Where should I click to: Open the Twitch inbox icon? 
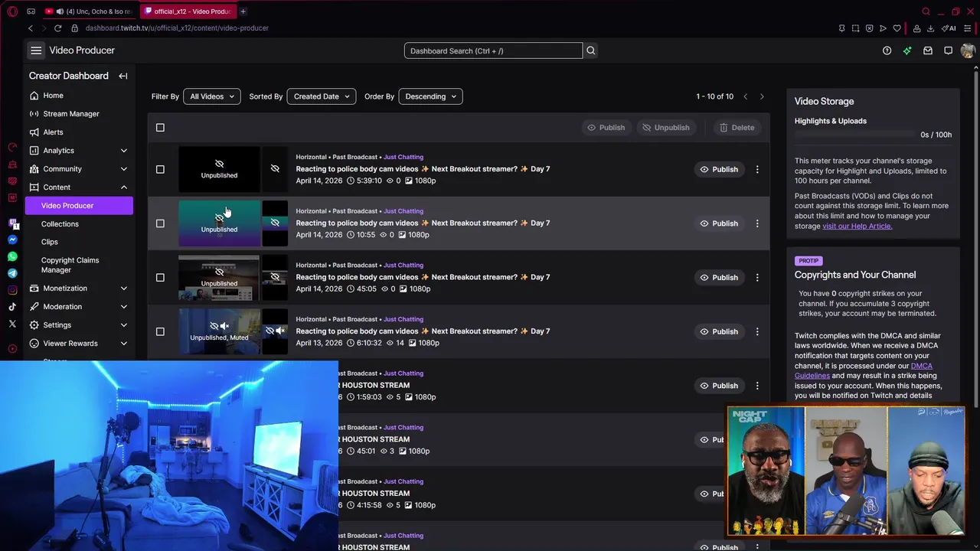tap(928, 51)
